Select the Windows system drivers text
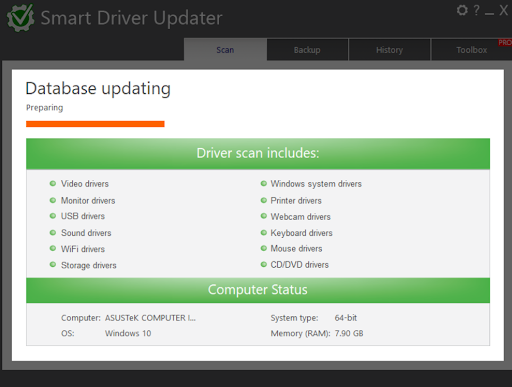This screenshot has width=512, height=387. [316, 184]
